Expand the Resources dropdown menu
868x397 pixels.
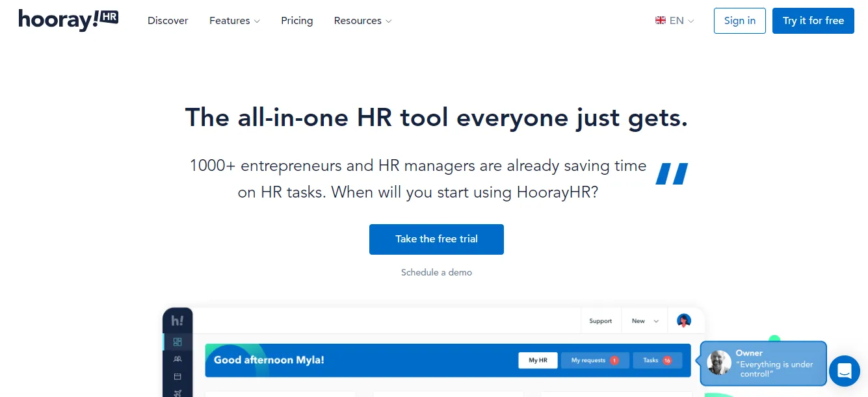tap(363, 21)
